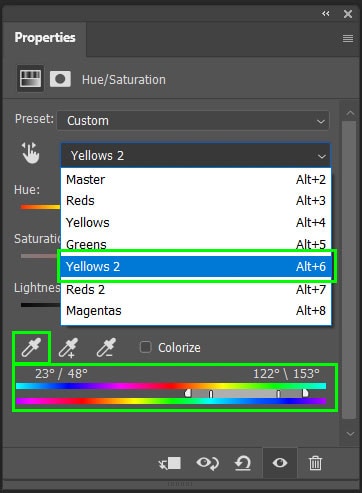Choose Magentas from the color list
The width and height of the screenshot is (362, 493).
pos(196,310)
